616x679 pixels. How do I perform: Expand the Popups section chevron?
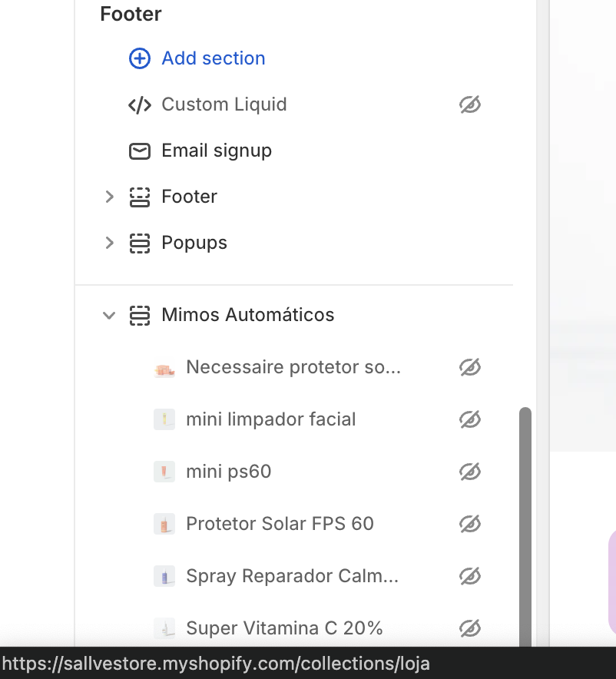point(109,243)
